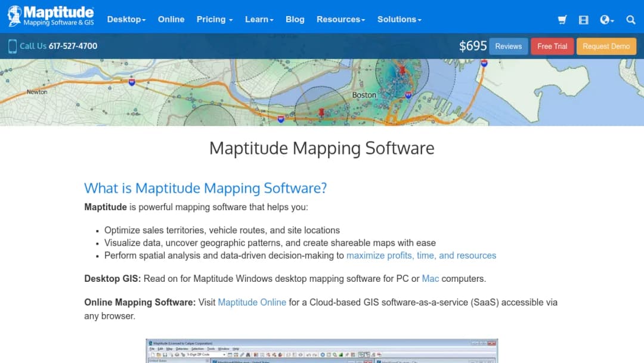Open the Online nav item
The image size is (644, 363).
(171, 19)
